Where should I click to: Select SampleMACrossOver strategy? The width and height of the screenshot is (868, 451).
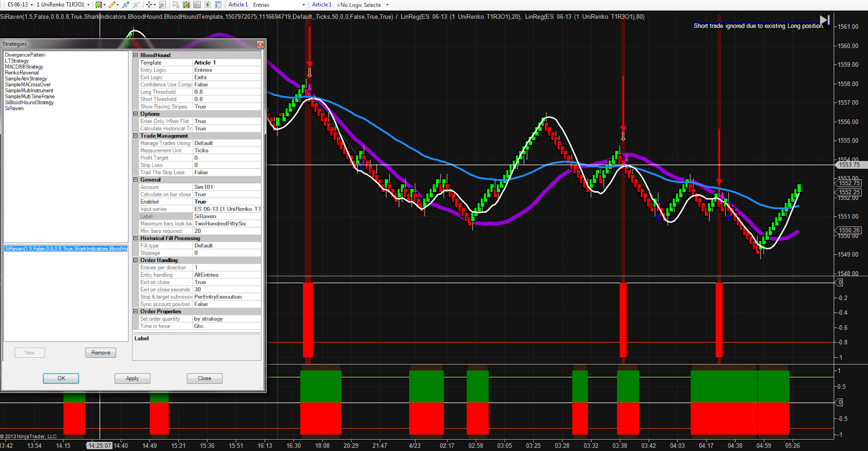pyautogui.click(x=28, y=85)
